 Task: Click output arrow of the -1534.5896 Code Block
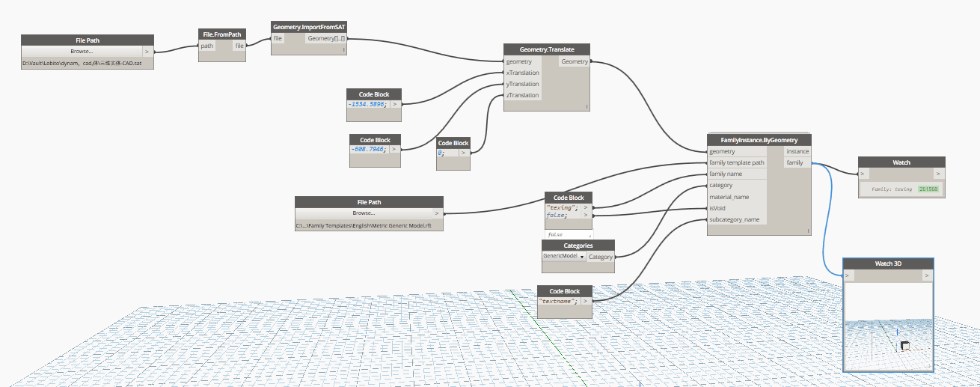395,104
